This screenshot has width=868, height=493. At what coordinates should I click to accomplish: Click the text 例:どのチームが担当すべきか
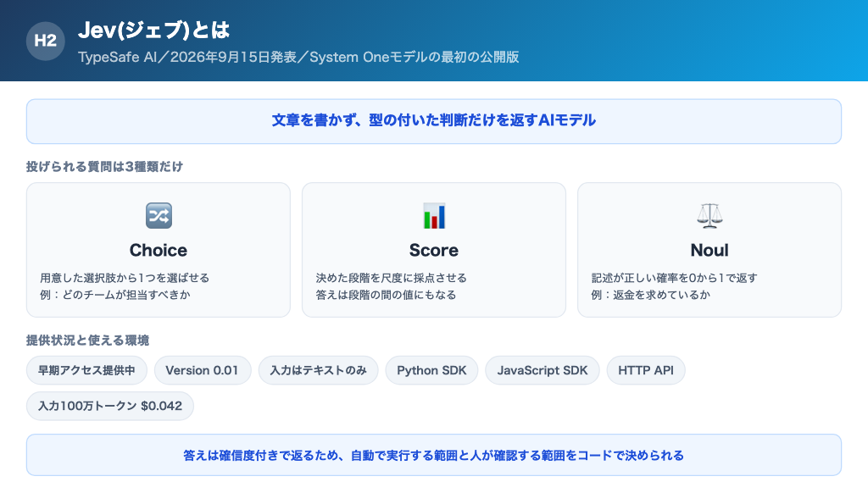115,295
